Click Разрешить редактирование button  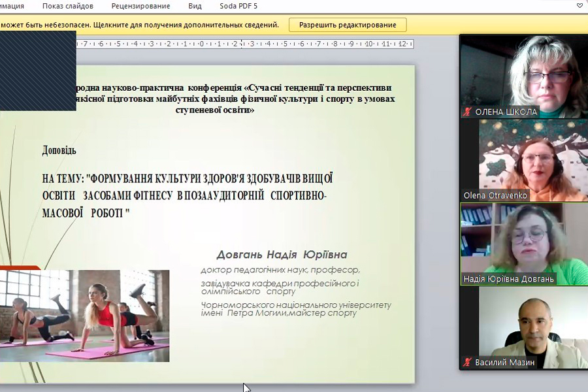pos(348,25)
